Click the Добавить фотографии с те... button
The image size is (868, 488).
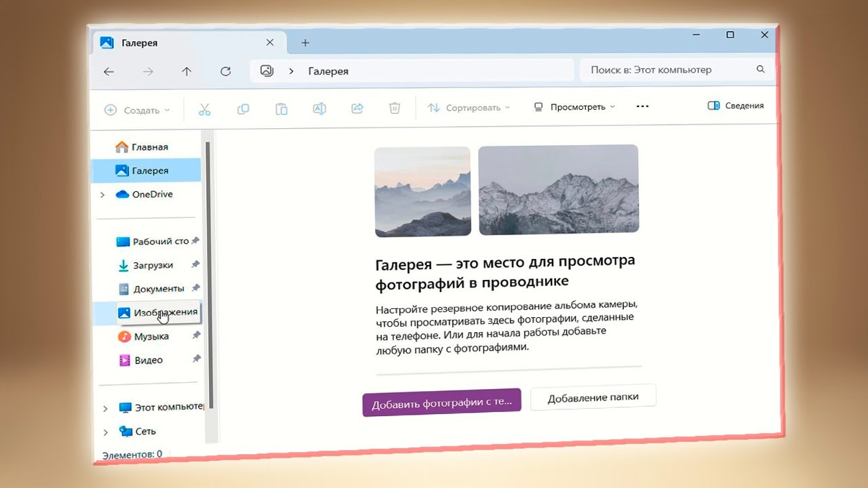(441, 402)
